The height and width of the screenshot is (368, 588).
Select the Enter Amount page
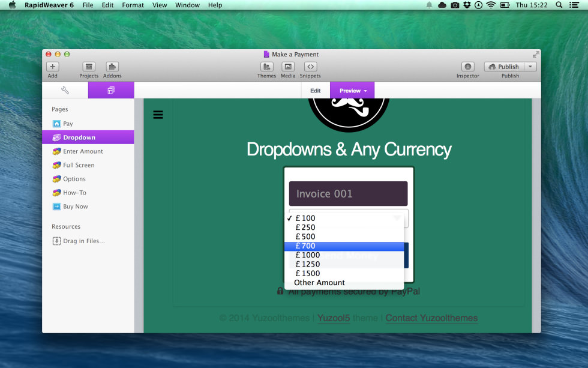pyautogui.click(x=88, y=151)
